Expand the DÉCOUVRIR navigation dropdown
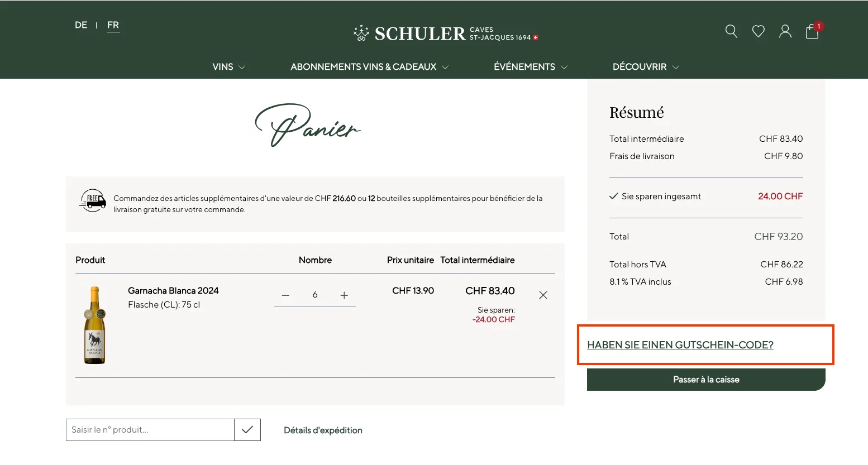Viewport: 868px width, 465px height. click(x=645, y=66)
